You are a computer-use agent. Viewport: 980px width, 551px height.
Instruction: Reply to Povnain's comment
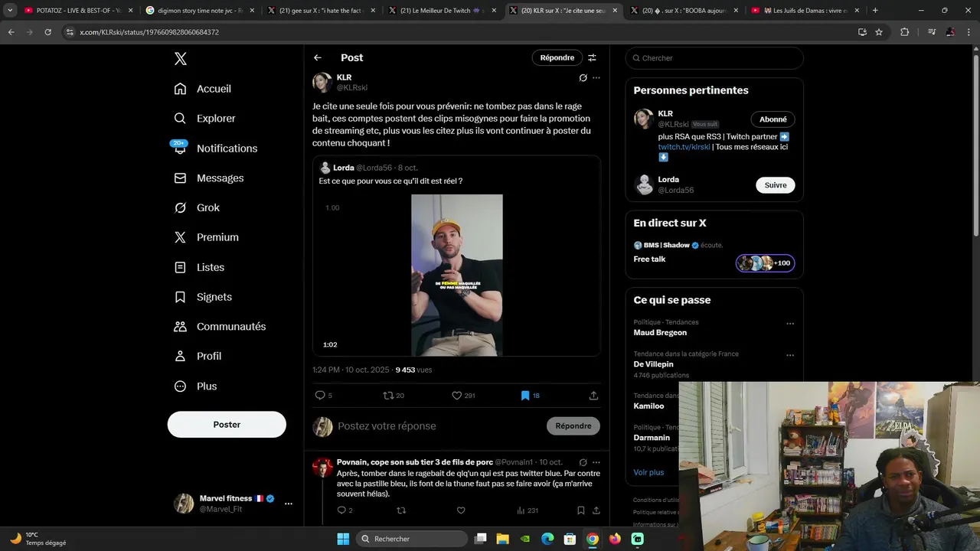pos(341,510)
